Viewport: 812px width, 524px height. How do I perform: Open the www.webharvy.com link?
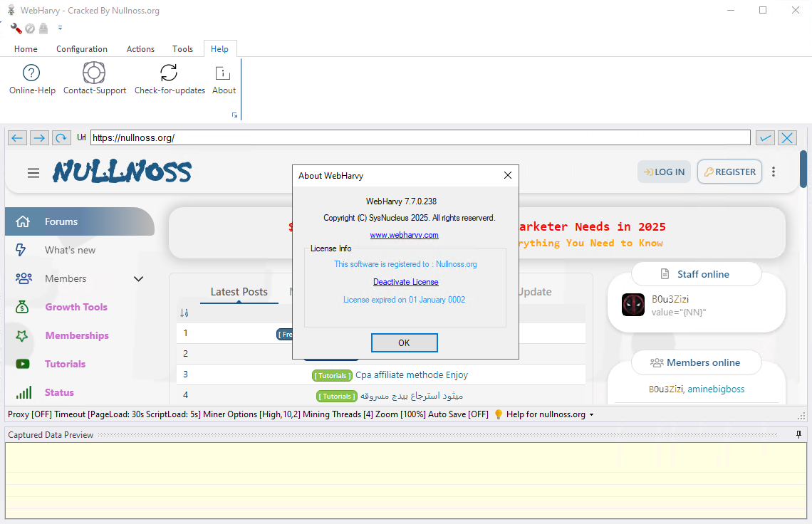click(x=404, y=235)
